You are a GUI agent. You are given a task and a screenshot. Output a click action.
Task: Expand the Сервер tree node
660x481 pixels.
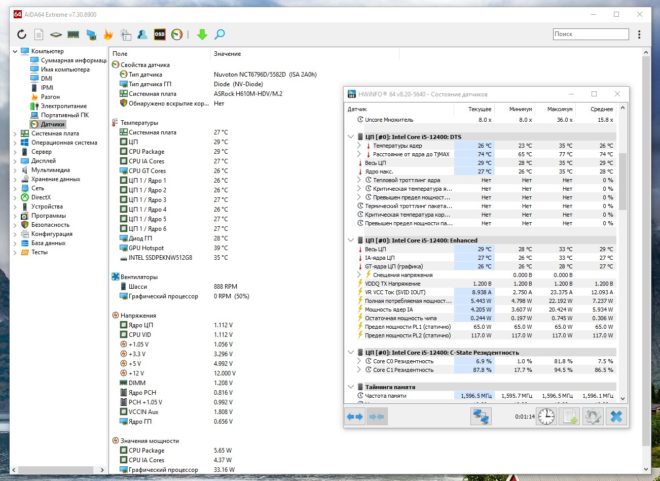15,152
